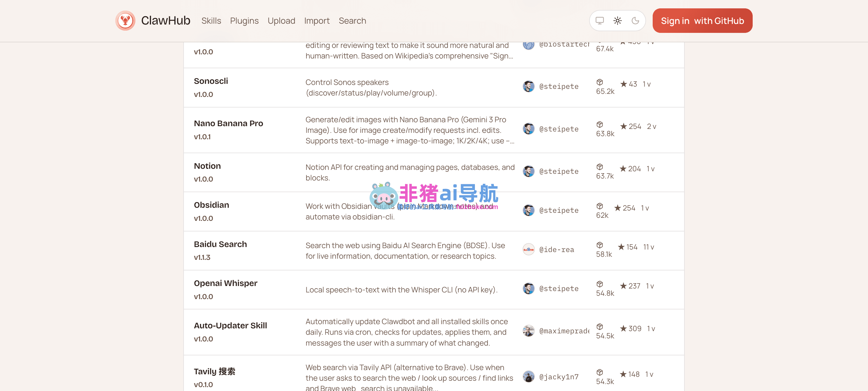868x391 pixels.
Task: Click the package icon above 54.8k
Action: [x=599, y=284]
